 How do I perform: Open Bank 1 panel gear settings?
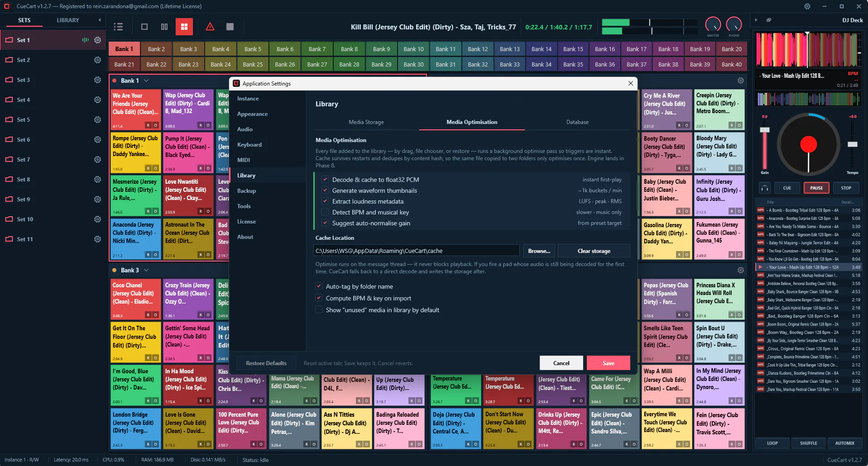click(741, 81)
